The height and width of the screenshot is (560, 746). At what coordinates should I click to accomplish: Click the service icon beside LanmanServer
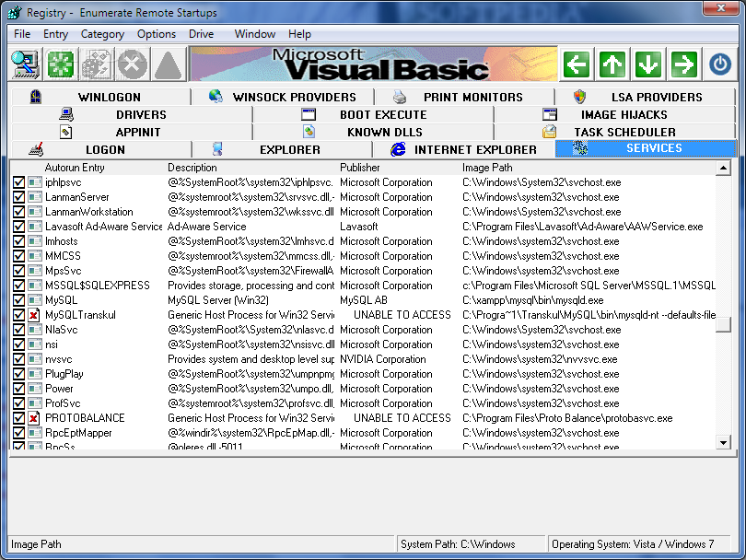[34, 197]
